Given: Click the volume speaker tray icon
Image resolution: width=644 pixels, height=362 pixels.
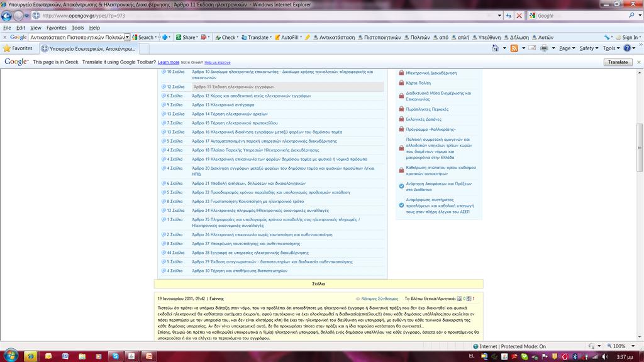Looking at the screenshot, I should click(x=605, y=357).
